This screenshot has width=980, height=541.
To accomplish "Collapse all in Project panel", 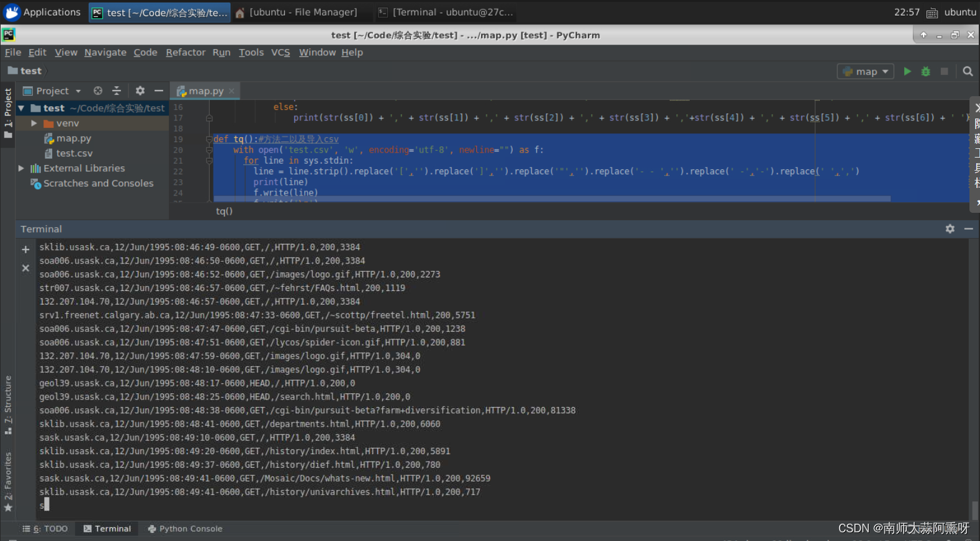I will [x=117, y=91].
